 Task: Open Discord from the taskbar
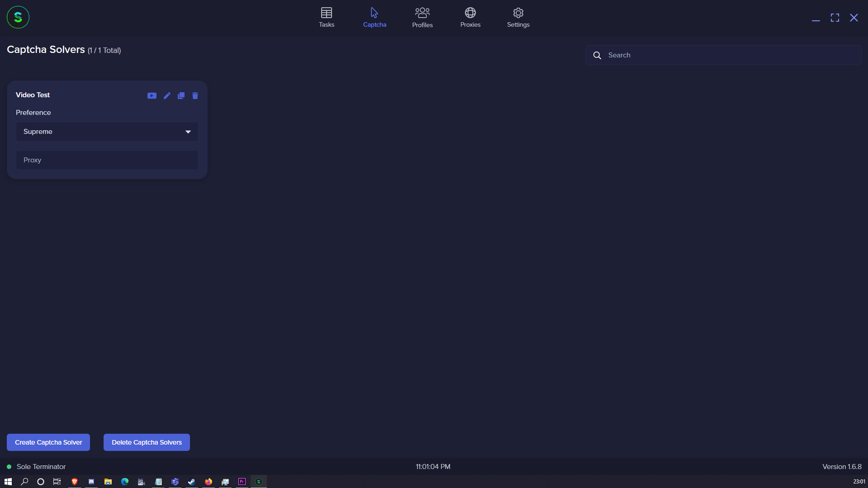point(91,482)
